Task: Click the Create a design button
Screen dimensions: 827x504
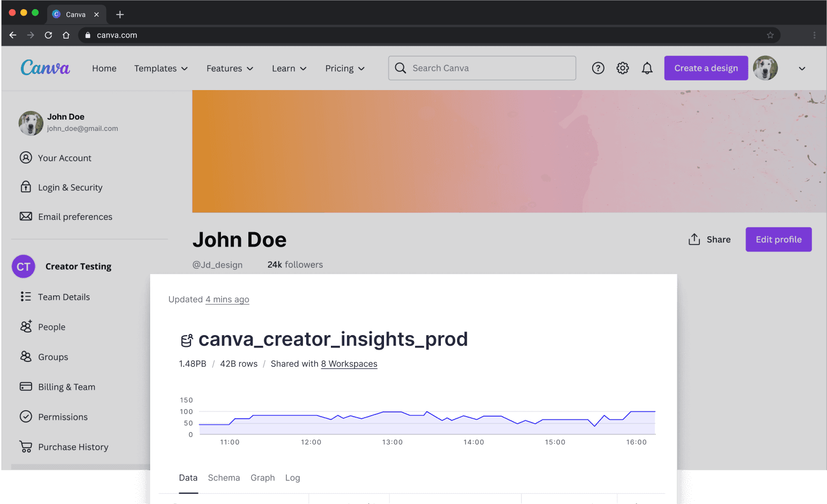Action: pos(706,68)
